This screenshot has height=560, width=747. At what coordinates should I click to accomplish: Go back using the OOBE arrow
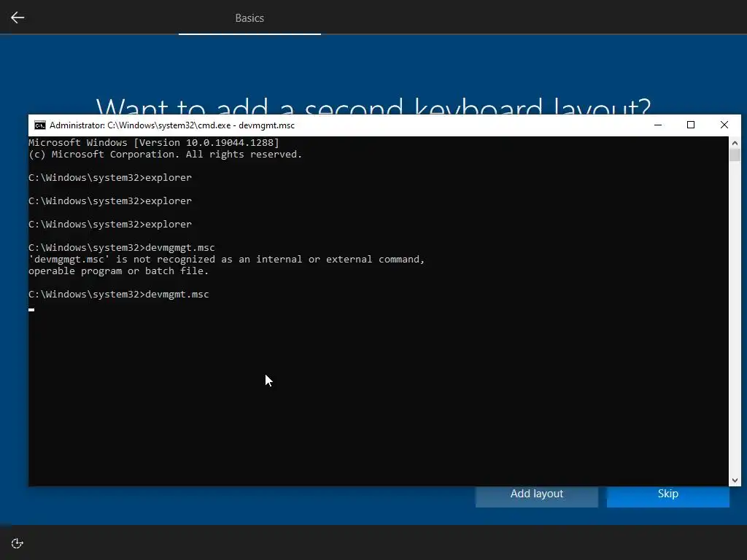18,17
